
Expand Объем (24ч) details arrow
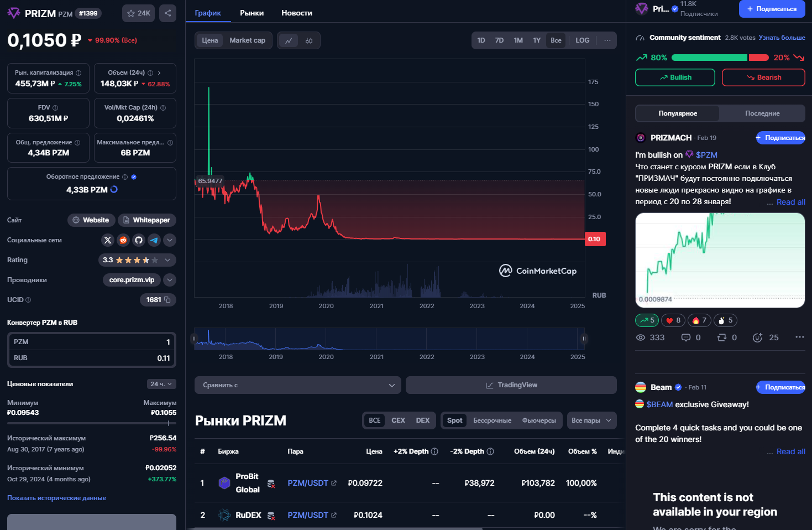tap(159, 73)
